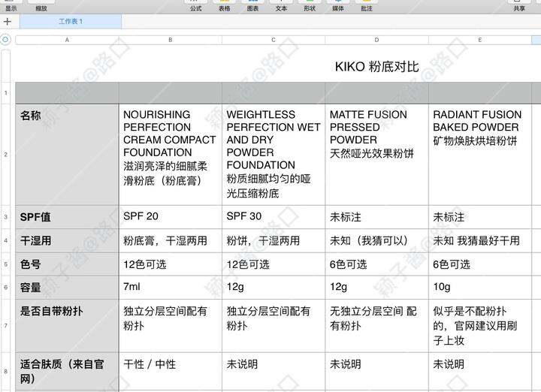Viewport: 541px width, 392px height.
Task: Click the table select-all circle handle
Action: (5, 40)
